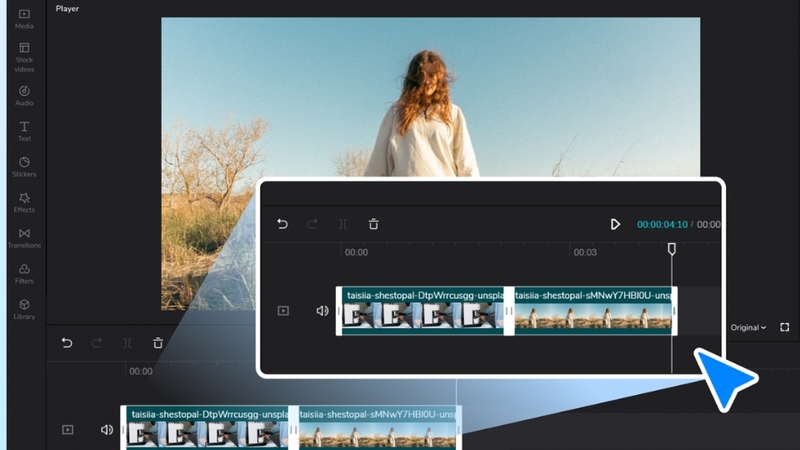Click the video track icon inside the callout
The image size is (800, 450).
pos(283,311)
